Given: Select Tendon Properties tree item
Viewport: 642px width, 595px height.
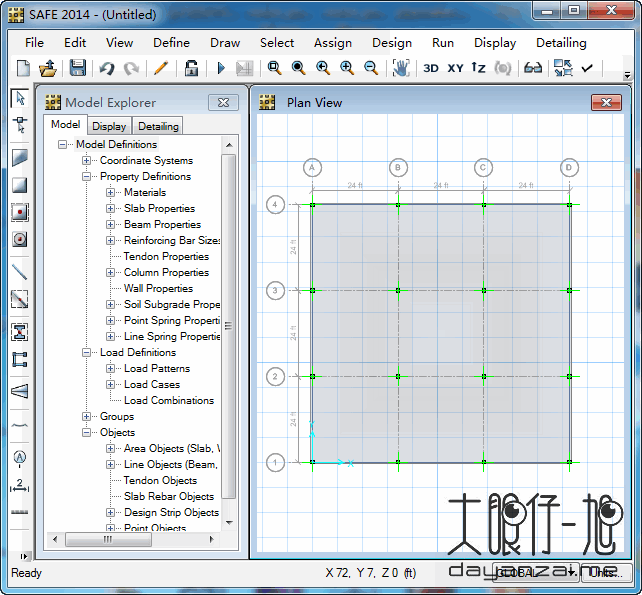Looking at the screenshot, I should [166, 256].
